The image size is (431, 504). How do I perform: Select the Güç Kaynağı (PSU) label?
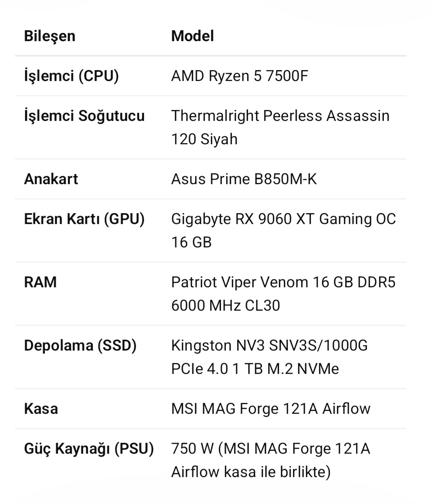click(89, 449)
